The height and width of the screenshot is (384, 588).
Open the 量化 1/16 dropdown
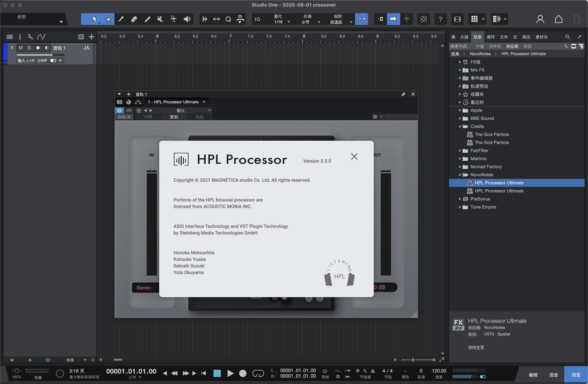[282, 19]
